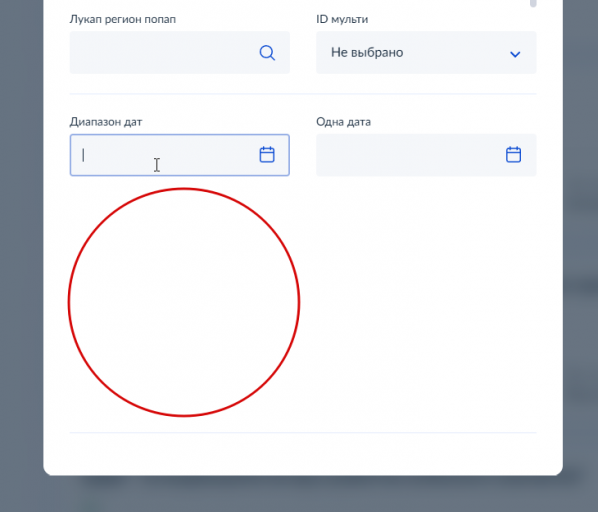
Task: Click the "Одна дата" label
Action: [x=343, y=122]
